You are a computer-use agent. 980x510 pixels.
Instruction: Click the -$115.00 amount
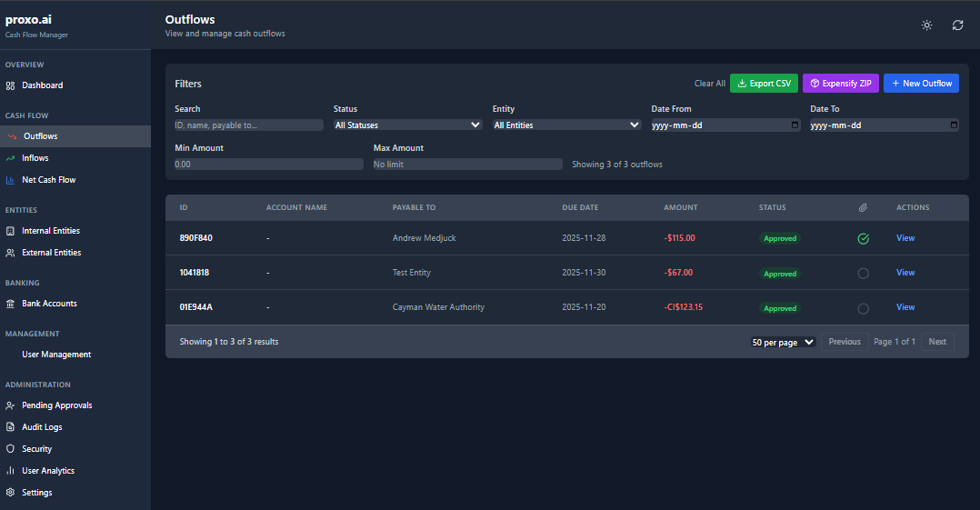[679, 238]
